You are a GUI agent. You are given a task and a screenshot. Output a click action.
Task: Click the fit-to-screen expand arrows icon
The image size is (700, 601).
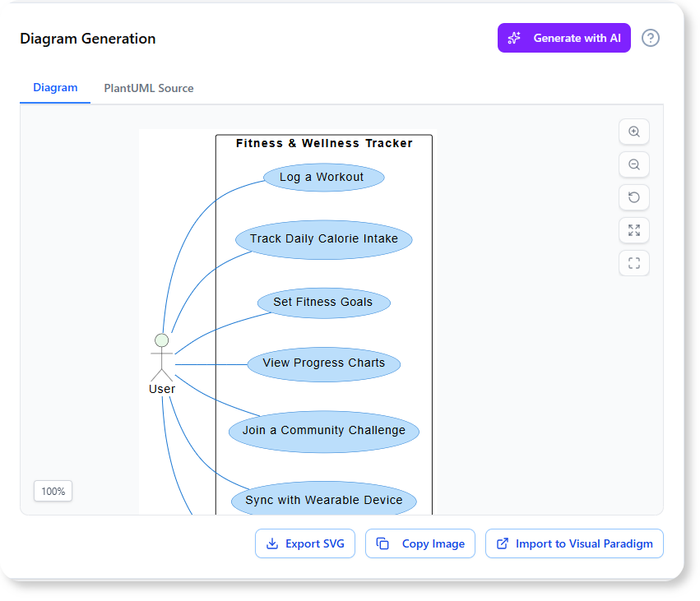(633, 230)
